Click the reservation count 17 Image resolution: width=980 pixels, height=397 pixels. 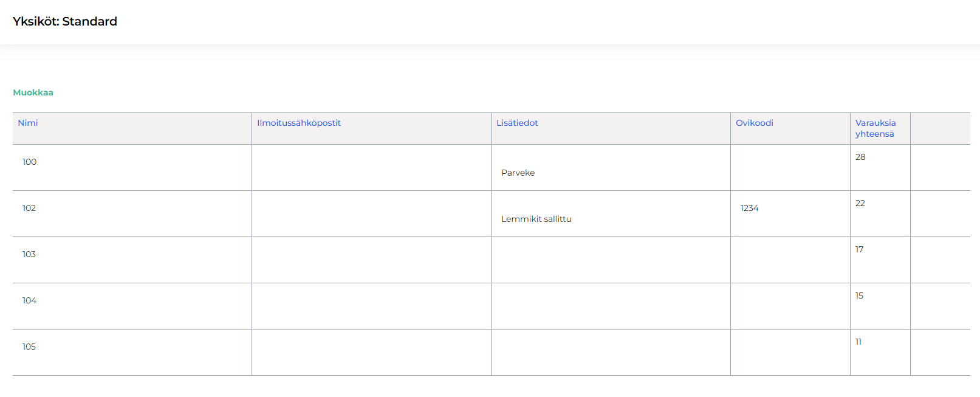tap(859, 249)
